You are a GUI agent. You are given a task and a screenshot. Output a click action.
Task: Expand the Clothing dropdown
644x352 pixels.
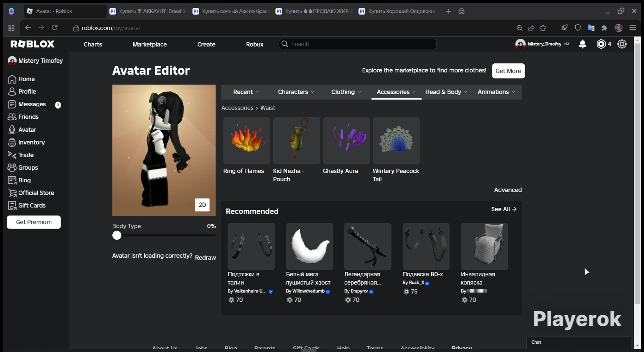[x=346, y=92]
